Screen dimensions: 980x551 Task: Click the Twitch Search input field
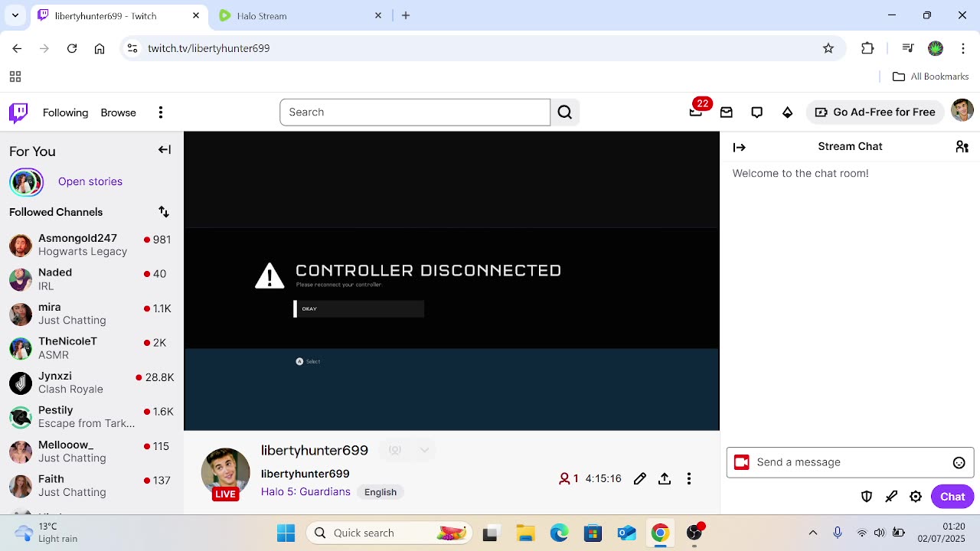pos(415,112)
